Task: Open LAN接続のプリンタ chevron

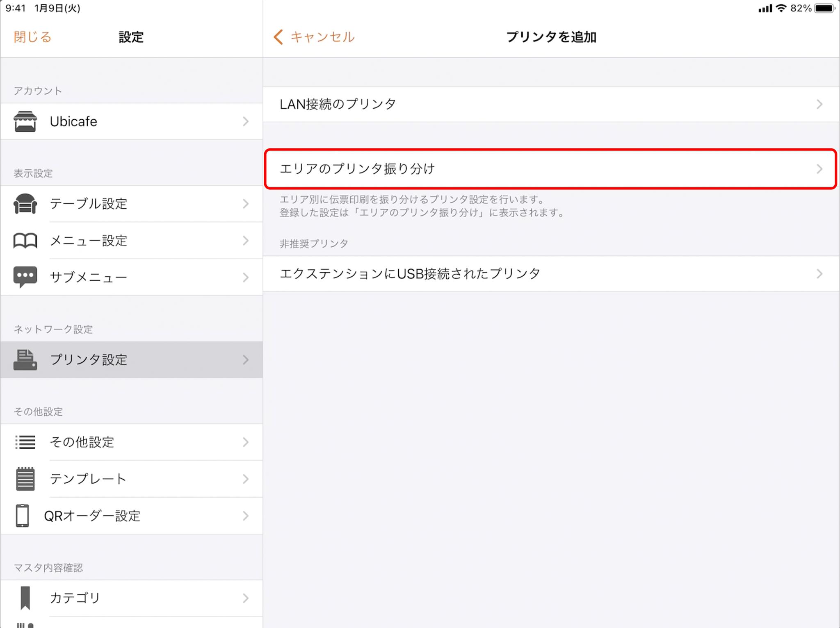Action: click(819, 104)
